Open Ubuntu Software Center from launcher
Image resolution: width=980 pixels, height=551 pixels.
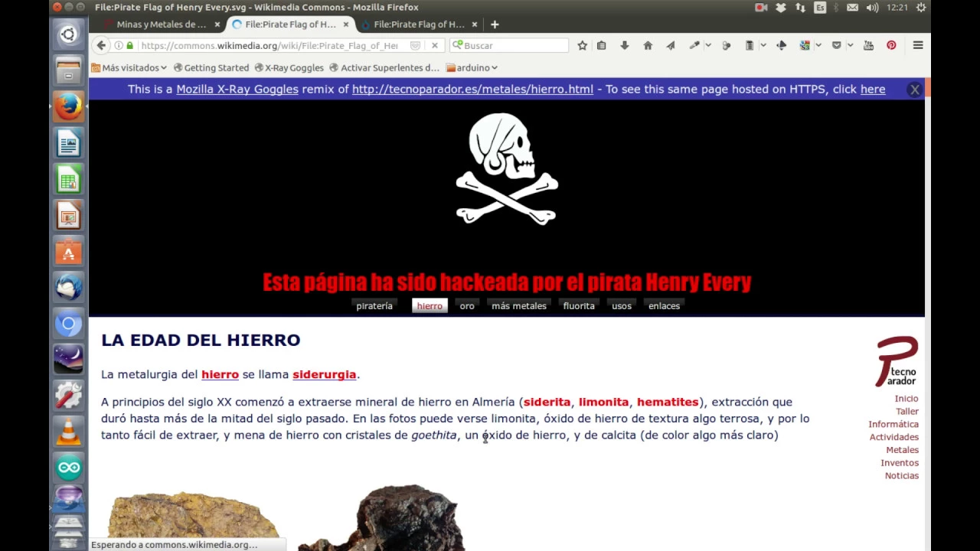pyautogui.click(x=68, y=253)
